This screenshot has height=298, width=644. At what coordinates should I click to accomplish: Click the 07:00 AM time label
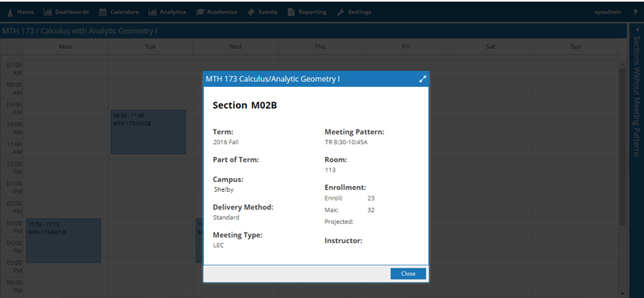[x=14, y=69]
